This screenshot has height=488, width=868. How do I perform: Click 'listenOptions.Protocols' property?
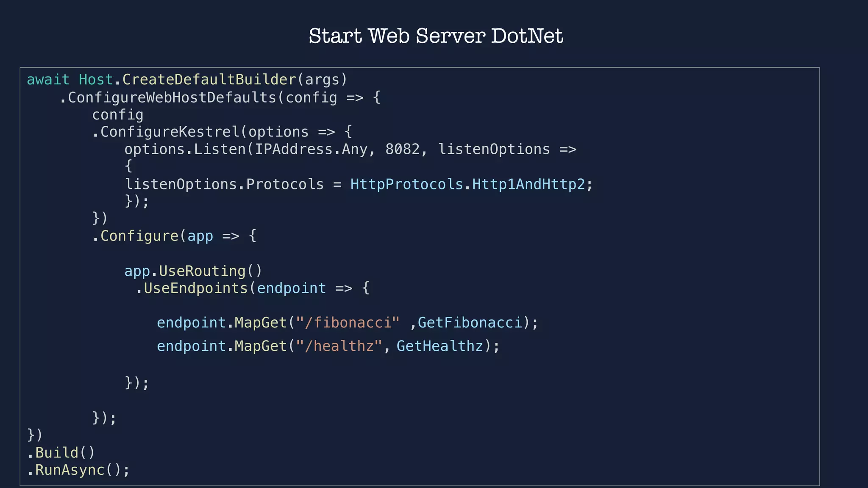[224, 184]
